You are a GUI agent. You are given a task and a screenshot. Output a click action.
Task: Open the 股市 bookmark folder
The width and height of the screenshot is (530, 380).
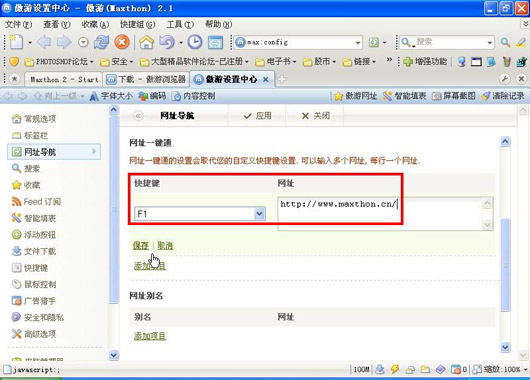pyautogui.click(x=319, y=62)
